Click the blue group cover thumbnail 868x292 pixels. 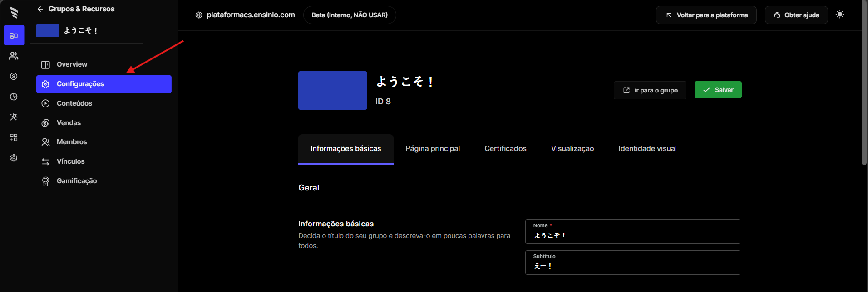click(332, 90)
